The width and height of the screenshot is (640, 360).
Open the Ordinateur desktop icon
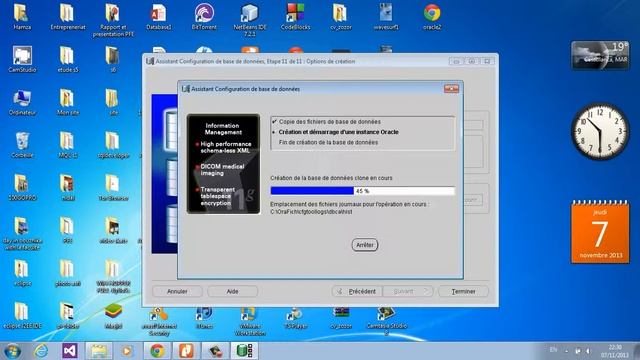22,102
